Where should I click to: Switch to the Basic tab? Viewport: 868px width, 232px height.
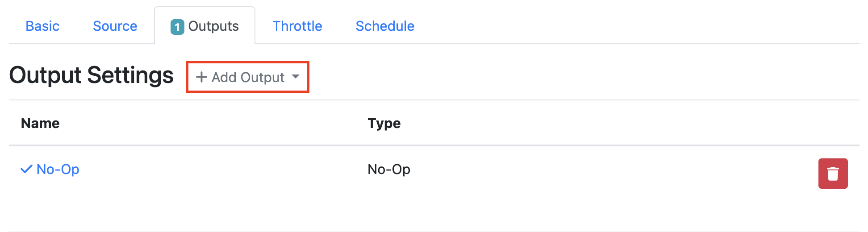coord(42,26)
